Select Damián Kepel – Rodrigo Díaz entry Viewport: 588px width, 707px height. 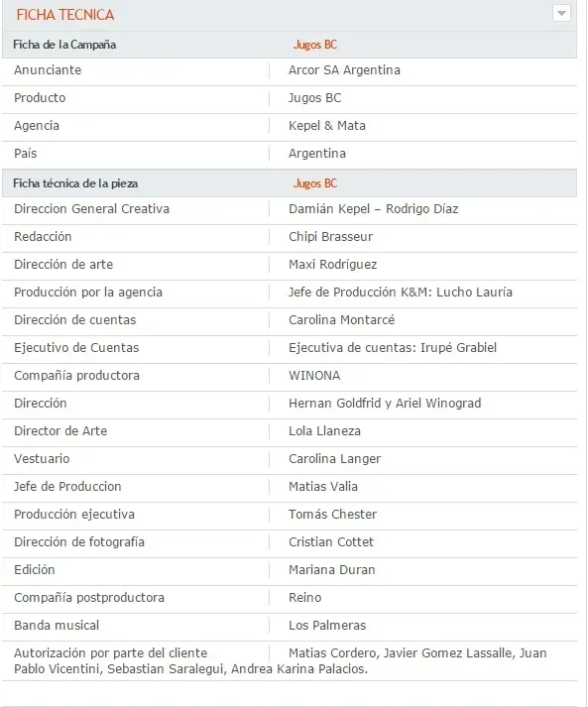[374, 209]
